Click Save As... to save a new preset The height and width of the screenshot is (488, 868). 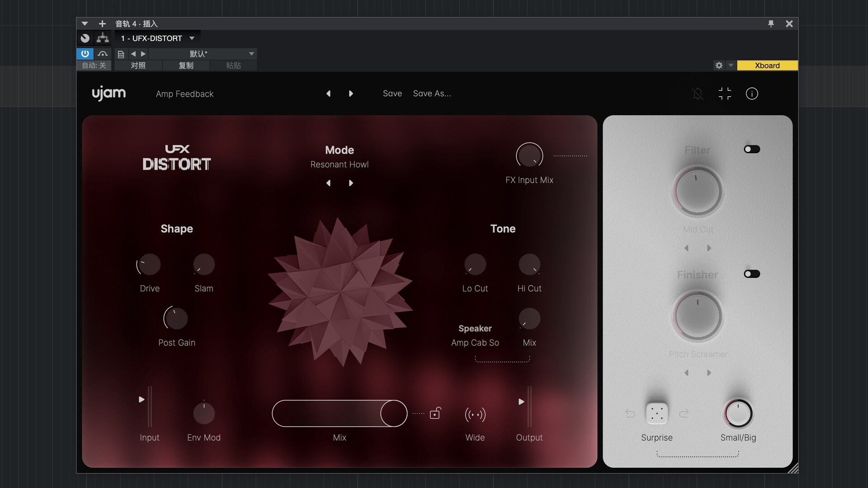pyautogui.click(x=431, y=94)
